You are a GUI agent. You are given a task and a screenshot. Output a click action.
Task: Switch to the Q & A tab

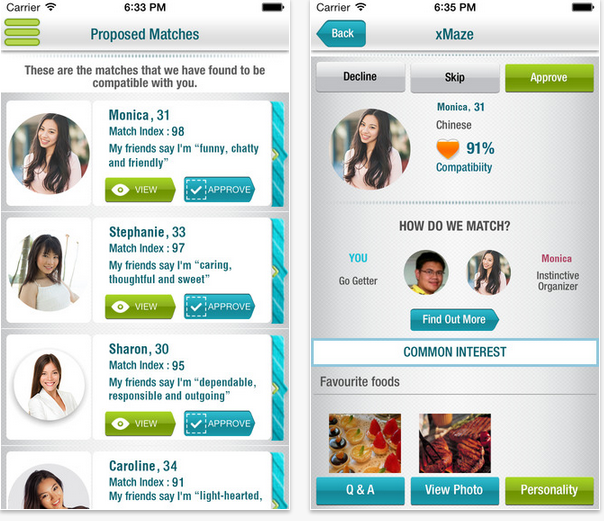(360, 491)
